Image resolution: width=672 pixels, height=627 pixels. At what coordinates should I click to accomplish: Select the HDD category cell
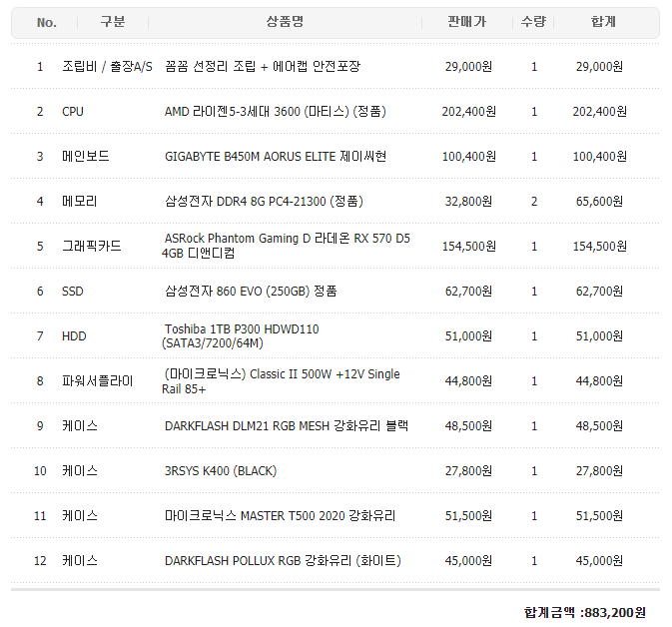click(74, 336)
